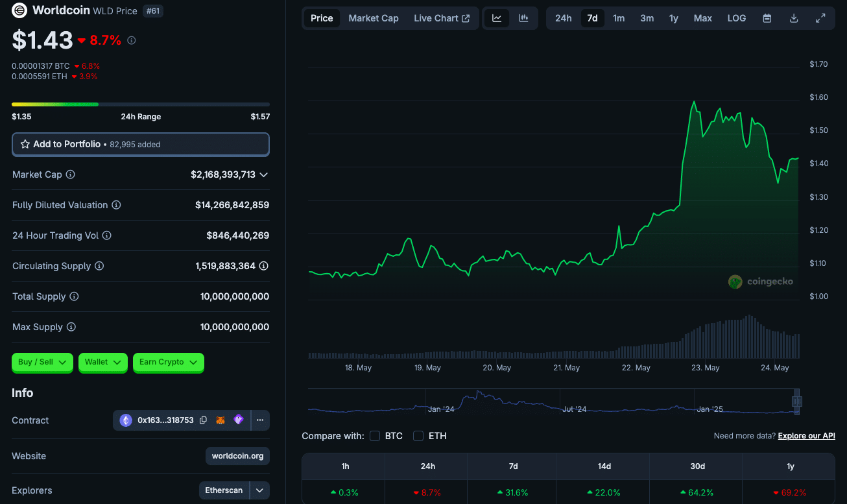847x504 pixels.
Task: Download chart data
Action: (794, 18)
